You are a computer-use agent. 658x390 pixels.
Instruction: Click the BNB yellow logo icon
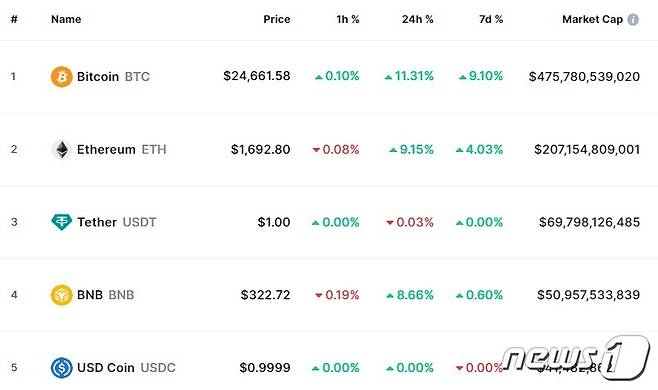[x=62, y=295]
